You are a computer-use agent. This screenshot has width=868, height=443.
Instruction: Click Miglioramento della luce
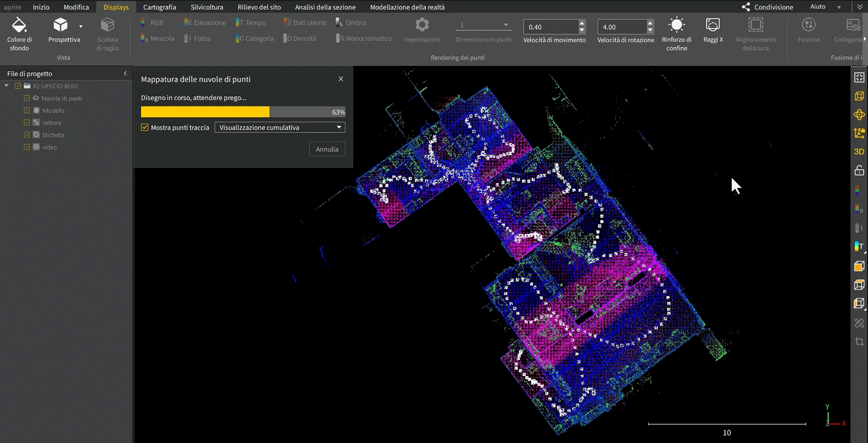click(x=756, y=33)
